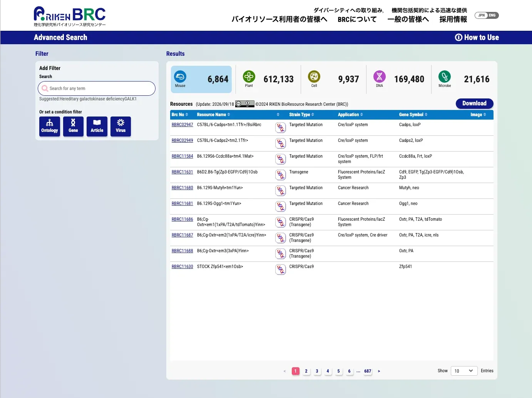Open the RBRC02949 resource link
Screen dimensions: 532x398
point(182,140)
